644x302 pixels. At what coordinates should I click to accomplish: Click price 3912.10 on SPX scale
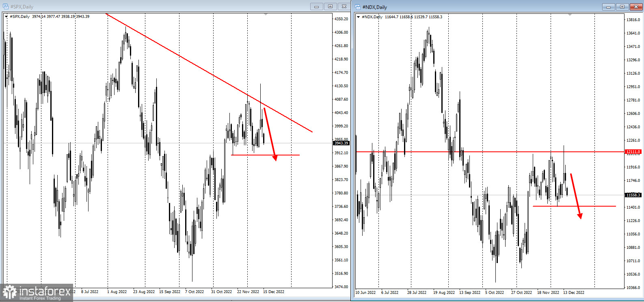coord(341,153)
